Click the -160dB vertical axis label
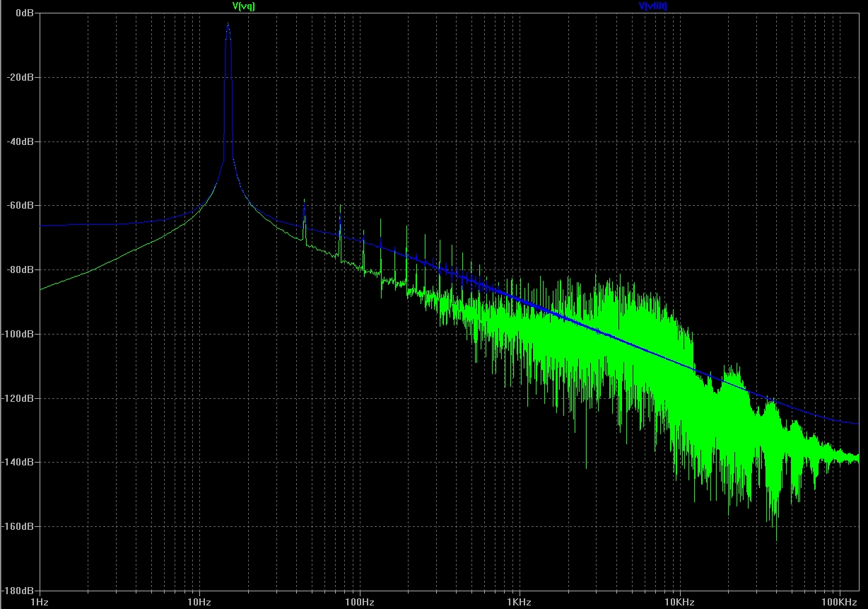Viewport: 868px width, 609px height. [x=18, y=526]
